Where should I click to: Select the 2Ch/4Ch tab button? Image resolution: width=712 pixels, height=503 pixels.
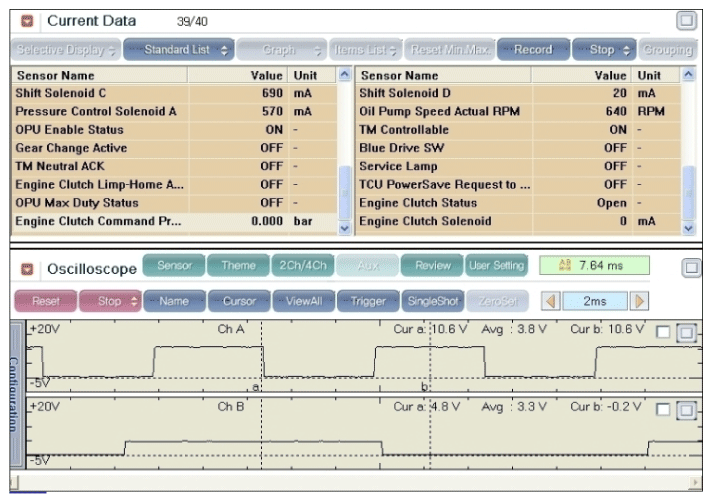[x=302, y=266]
